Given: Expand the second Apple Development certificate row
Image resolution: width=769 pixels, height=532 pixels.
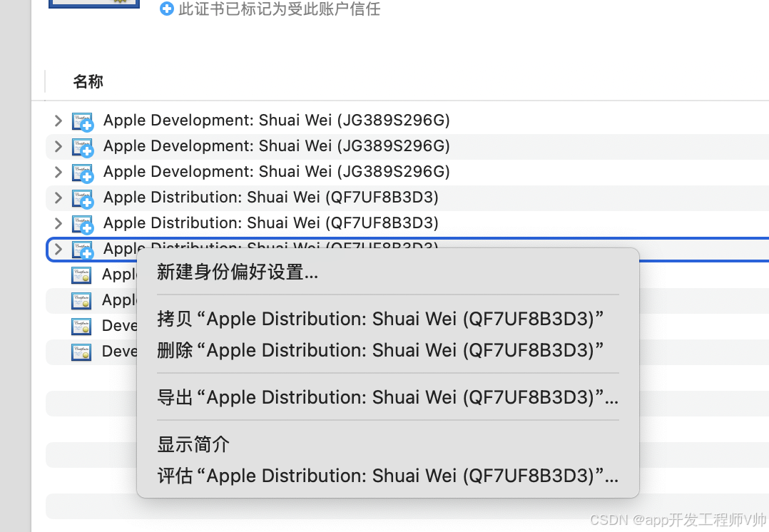Looking at the screenshot, I should (58, 146).
